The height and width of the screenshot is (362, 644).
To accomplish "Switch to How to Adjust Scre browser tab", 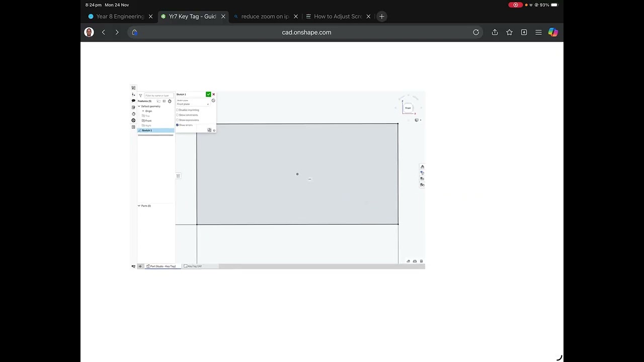I will 338,17.
